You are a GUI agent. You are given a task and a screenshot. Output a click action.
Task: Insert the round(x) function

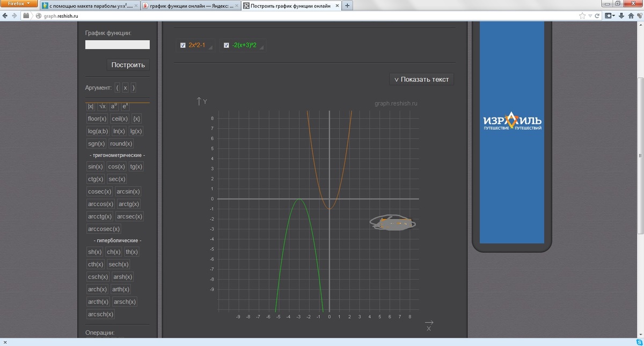click(x=121, y=144)
